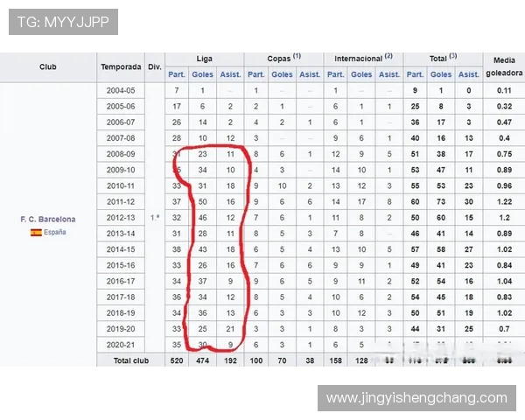Click the TG: MYYJJPP watermark label

[x=63, y=22]
